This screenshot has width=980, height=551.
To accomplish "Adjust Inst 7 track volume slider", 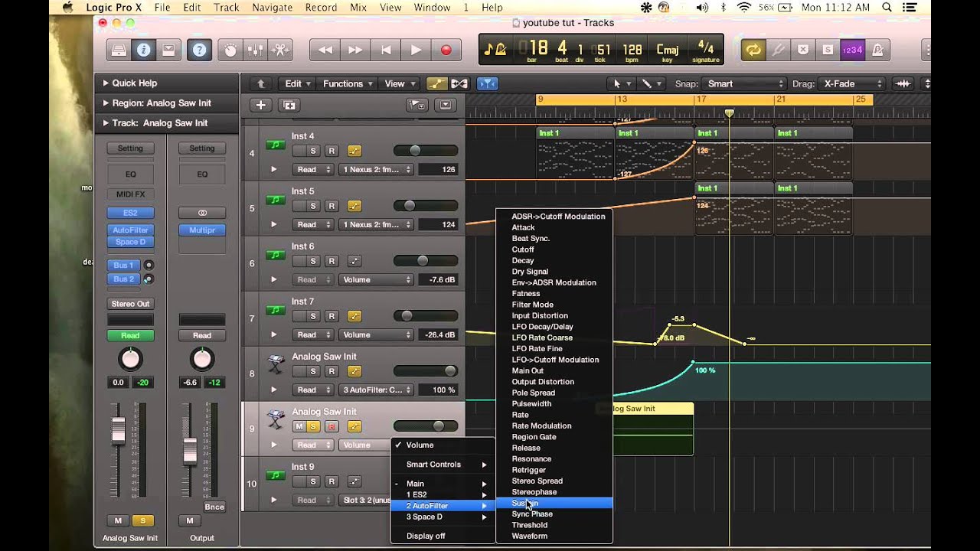I will point(425,316).
